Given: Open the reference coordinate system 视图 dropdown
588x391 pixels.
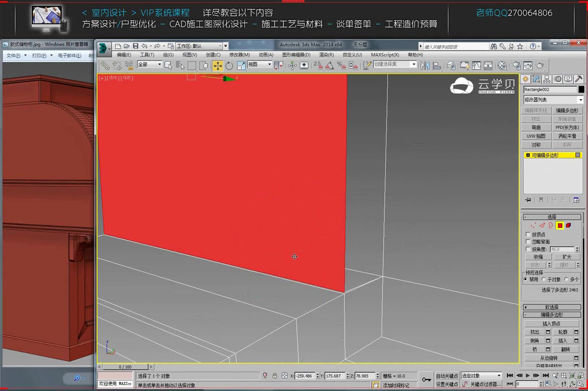Looking at the screenshot, I should point(260,64).
